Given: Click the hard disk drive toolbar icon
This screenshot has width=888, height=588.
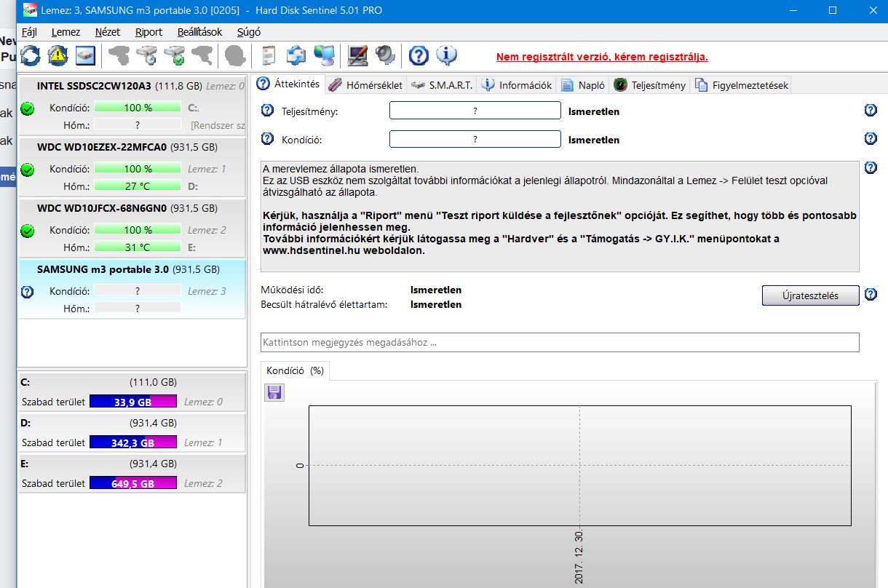Looking at the screenshot, I should 86,55.
